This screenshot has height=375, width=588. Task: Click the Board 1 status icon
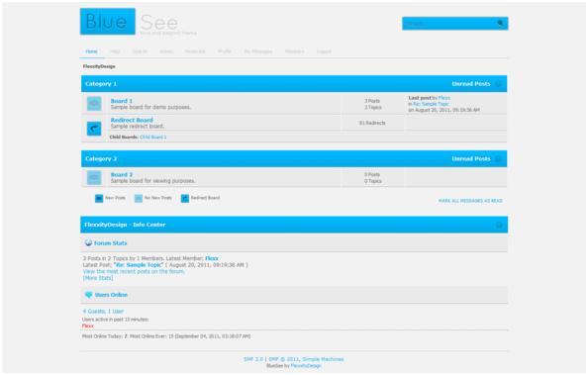[x=94, y=104]
